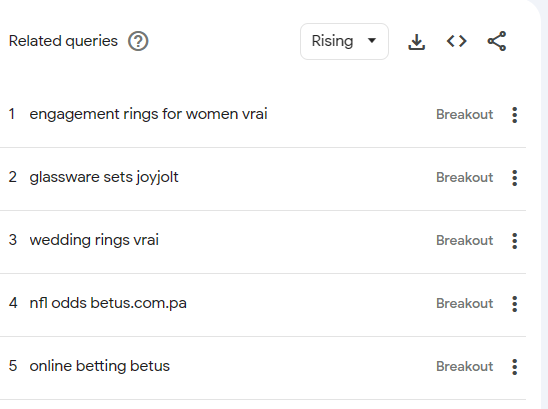This screenshot has width=548, height=409.
Task: Click Breakout label for first query
Action: [464, 115]
